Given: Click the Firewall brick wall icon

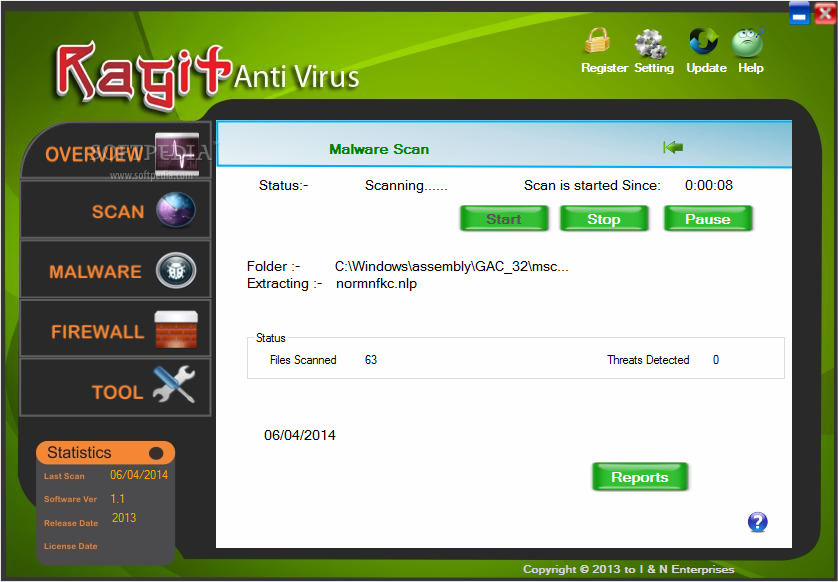Looking at the screenshot, I should pos(176,329).
